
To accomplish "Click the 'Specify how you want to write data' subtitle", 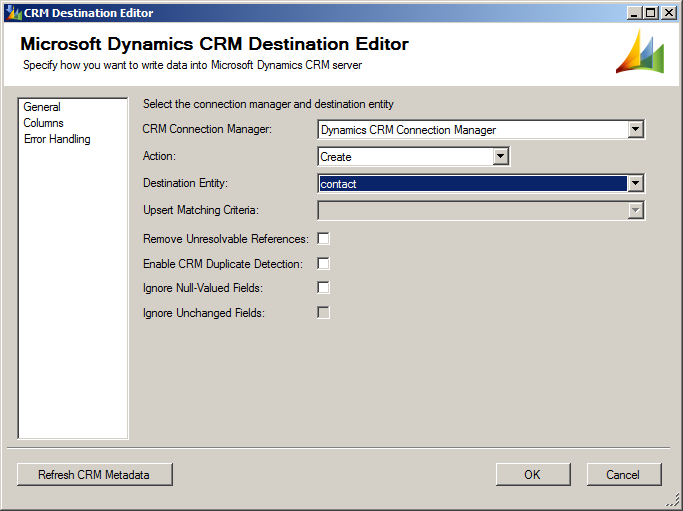I will (x=193, y=65).
